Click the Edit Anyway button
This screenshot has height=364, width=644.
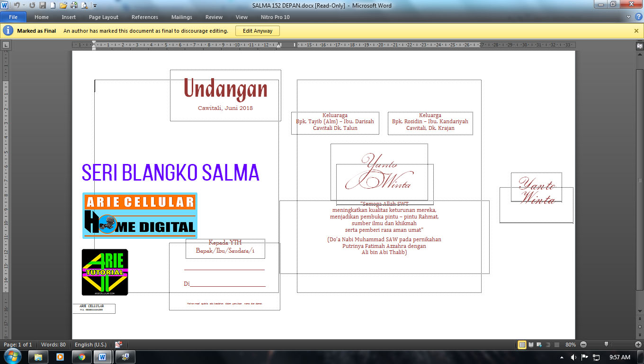click(x=258, y=31)
